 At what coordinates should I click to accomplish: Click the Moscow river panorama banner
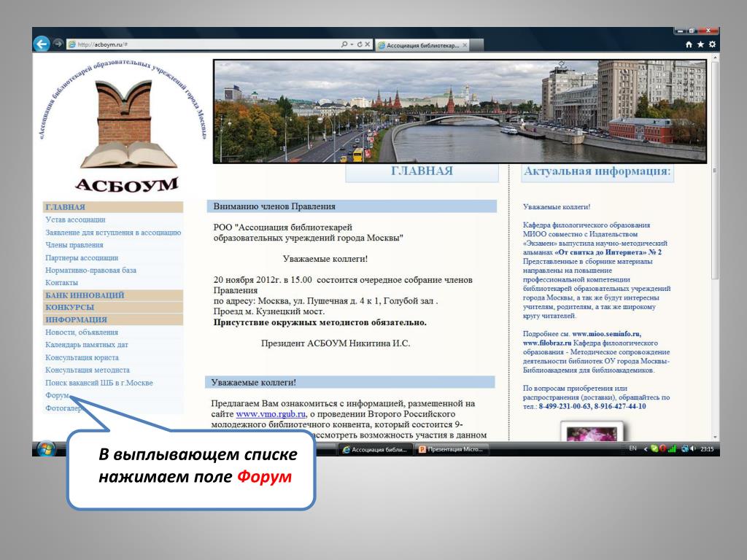tap(460, 112)
